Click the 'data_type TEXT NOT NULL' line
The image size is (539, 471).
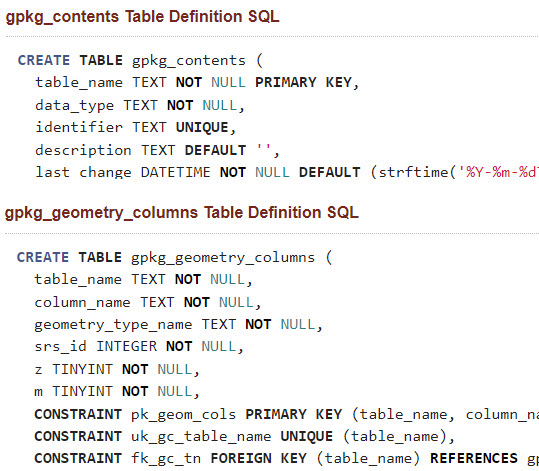point(140,106)
